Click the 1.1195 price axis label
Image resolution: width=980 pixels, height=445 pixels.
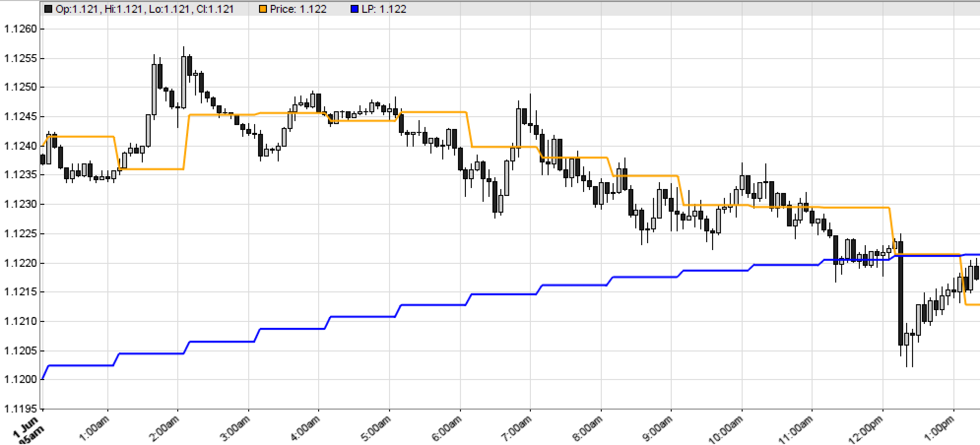coord(20,409)
